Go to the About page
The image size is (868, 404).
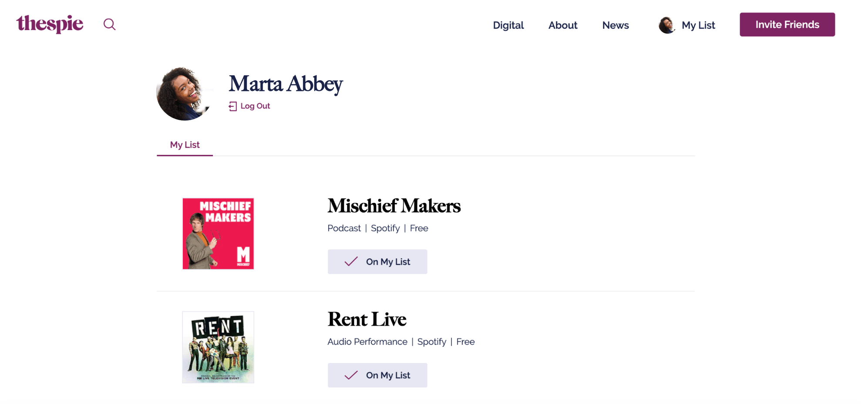click(562, 25)
